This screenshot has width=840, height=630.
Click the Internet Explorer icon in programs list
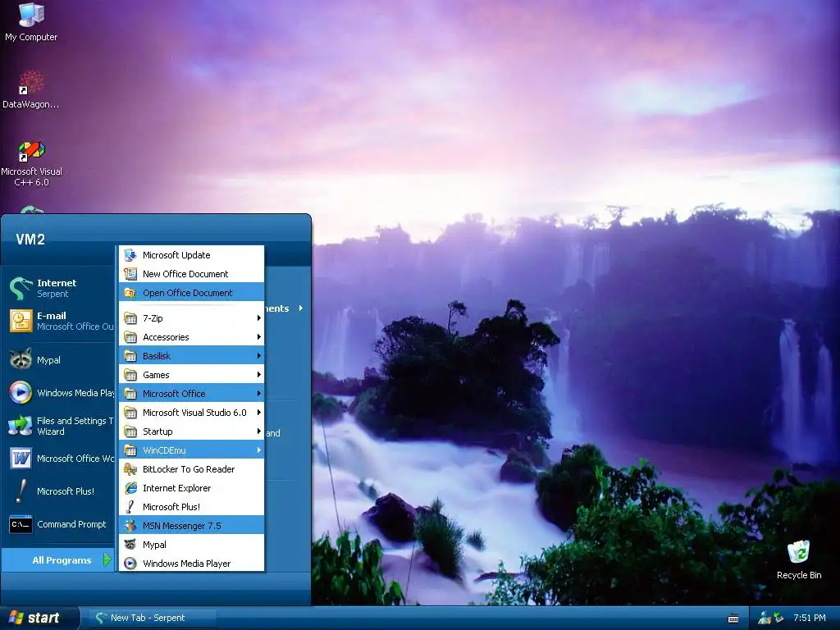coord(130,488)
